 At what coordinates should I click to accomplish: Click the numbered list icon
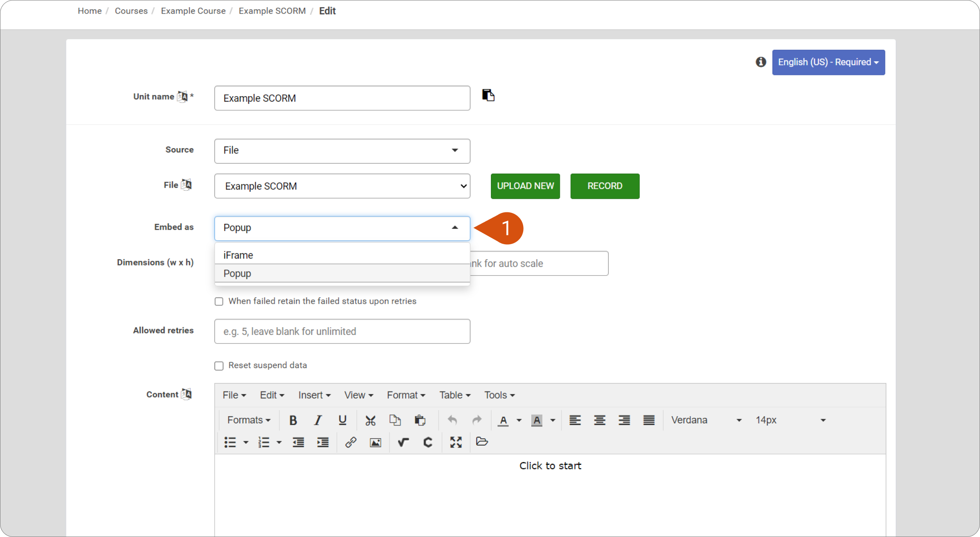coord(264,443)
